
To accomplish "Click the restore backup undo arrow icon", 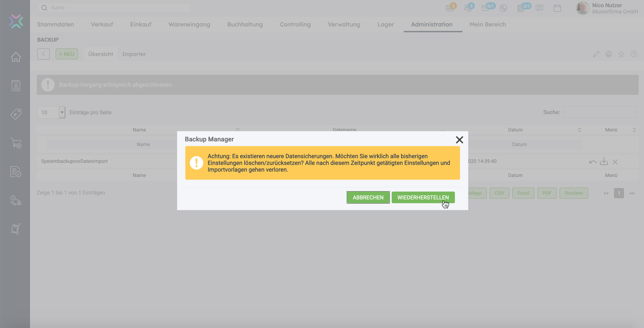I will click(592, 162).
